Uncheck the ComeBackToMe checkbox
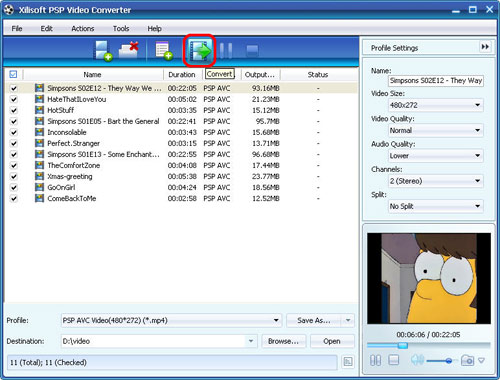 tap(14, 199)
